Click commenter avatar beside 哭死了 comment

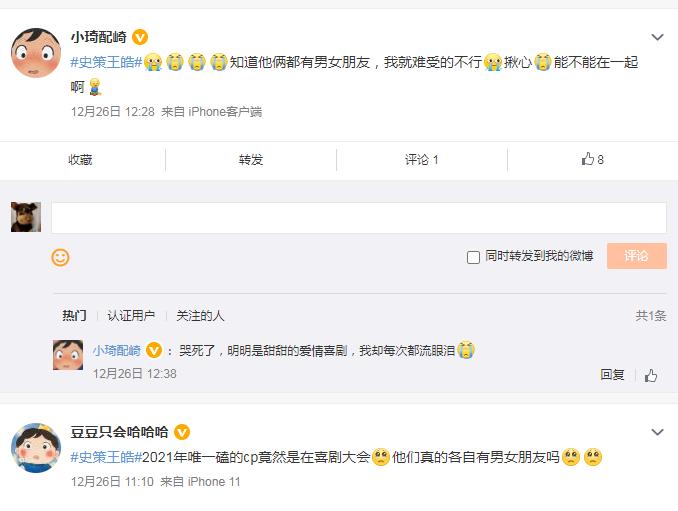click(x=67, y=355)
